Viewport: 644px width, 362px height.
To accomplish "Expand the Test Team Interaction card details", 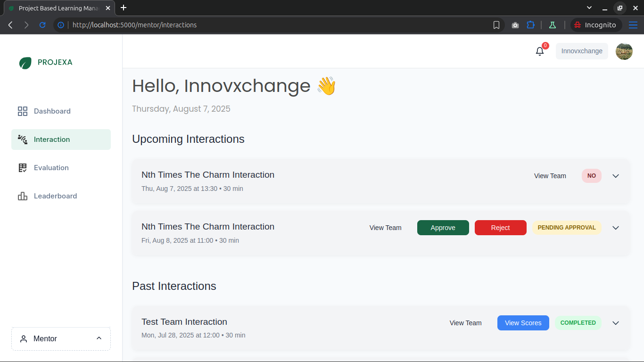I will coord(616,323).
